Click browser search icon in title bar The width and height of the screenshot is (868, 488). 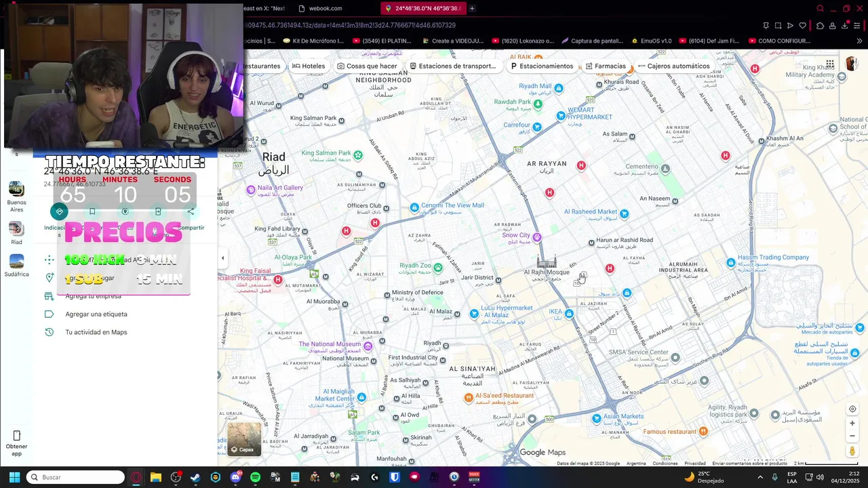tap(820, 8)
